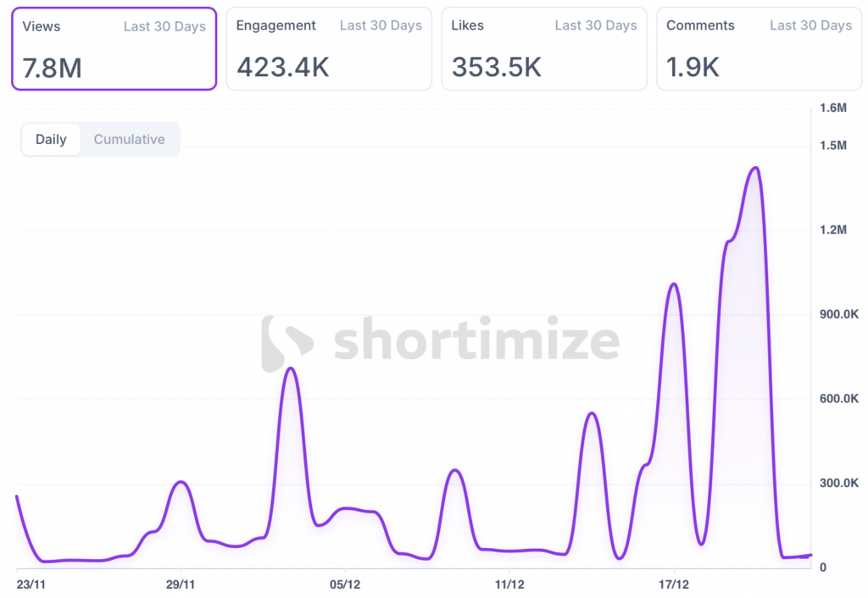
Task: Select the Views metric card
Action: [x=114, y=48]
